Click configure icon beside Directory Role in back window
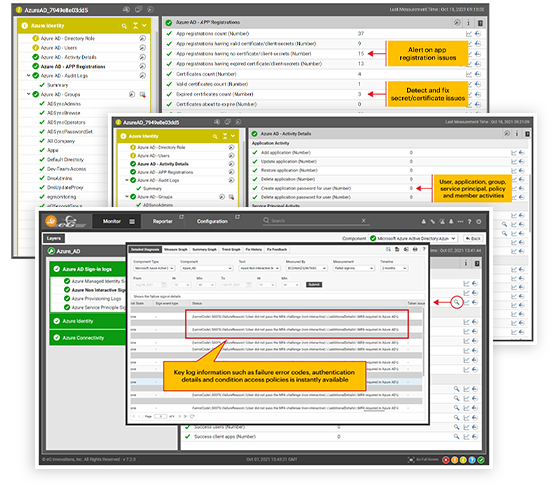 [142, 38]
